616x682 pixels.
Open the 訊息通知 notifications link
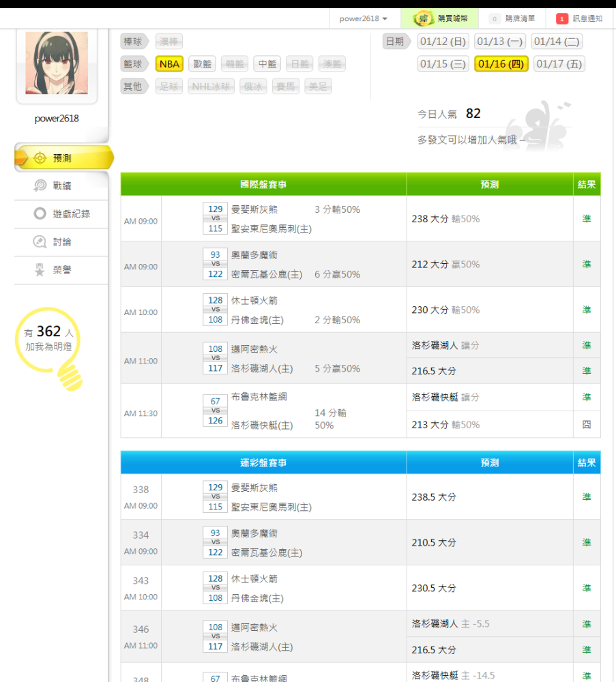[579, 18]
